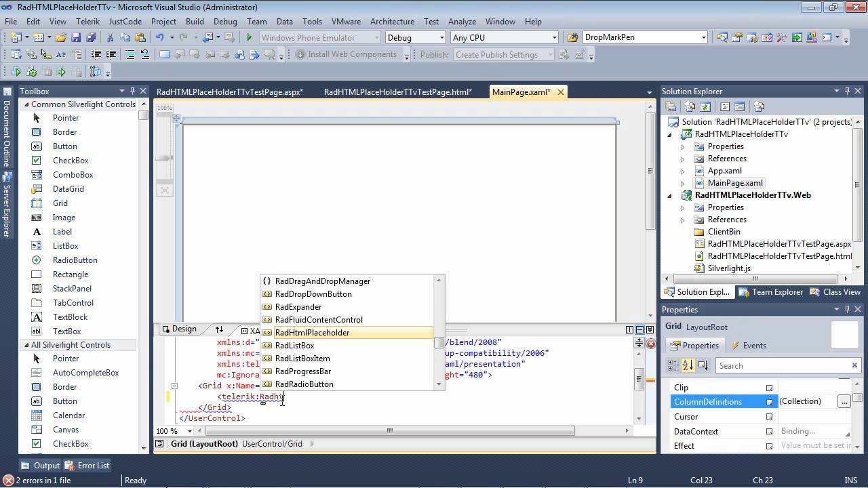The image size is (868, 488).
Task: Click the Refresh icon in Solution Explorer toolbar
Action: (x=705, y=106)
